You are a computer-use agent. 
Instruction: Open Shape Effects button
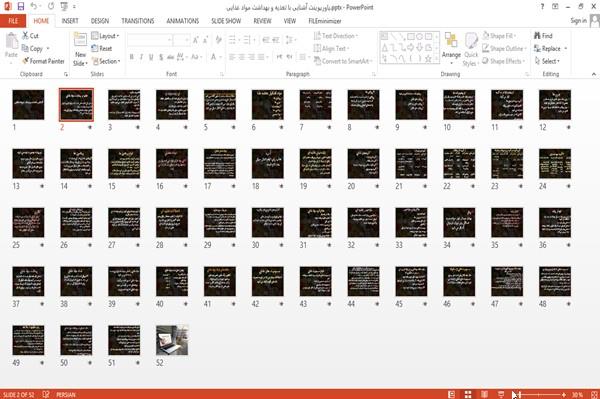[x=503, y=61]
